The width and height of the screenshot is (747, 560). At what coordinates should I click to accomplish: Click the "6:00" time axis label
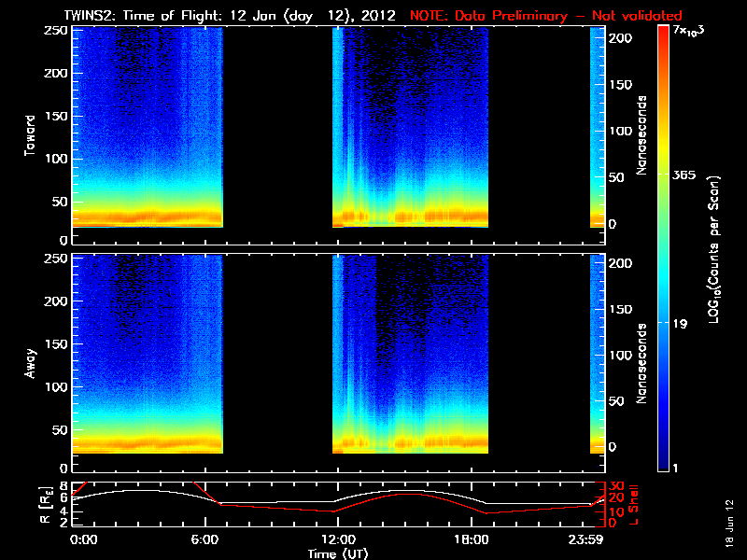[204, 540]
